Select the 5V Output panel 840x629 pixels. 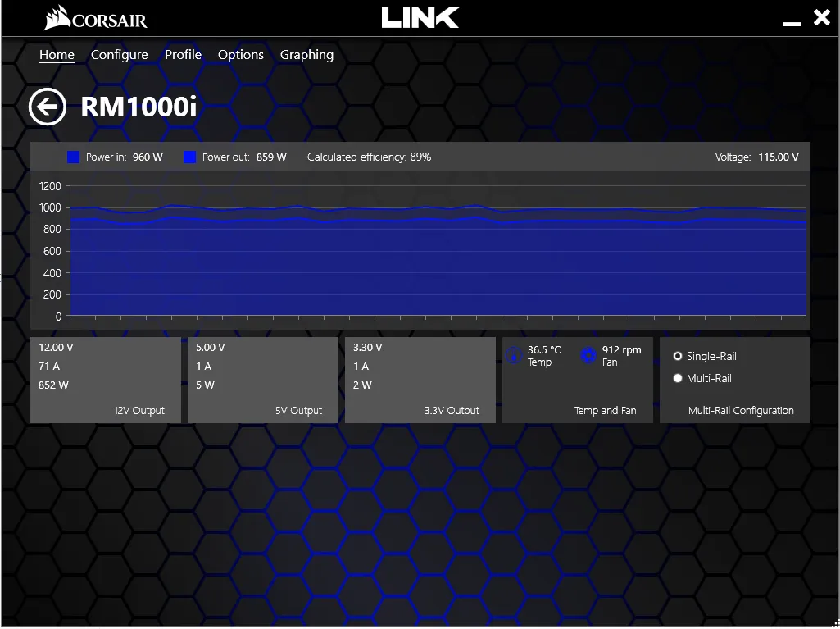tap(263, 381)
